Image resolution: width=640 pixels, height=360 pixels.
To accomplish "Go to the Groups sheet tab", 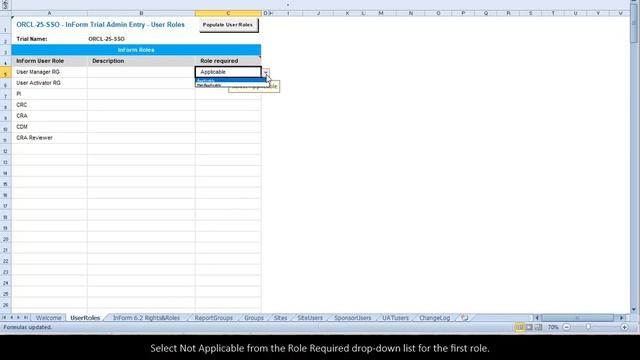I will tap(254, 318).
